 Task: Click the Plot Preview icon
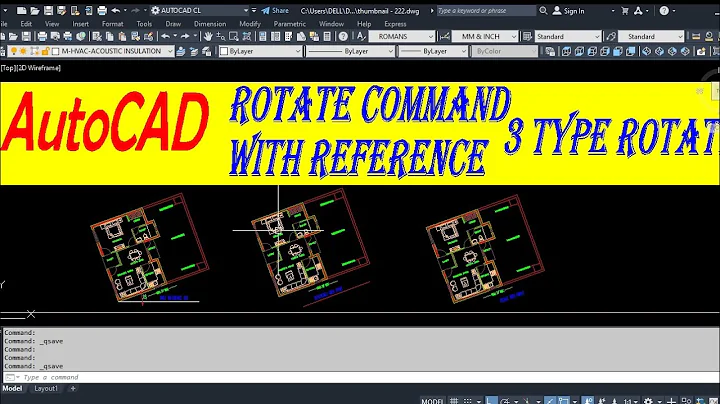tap(55, 36)
